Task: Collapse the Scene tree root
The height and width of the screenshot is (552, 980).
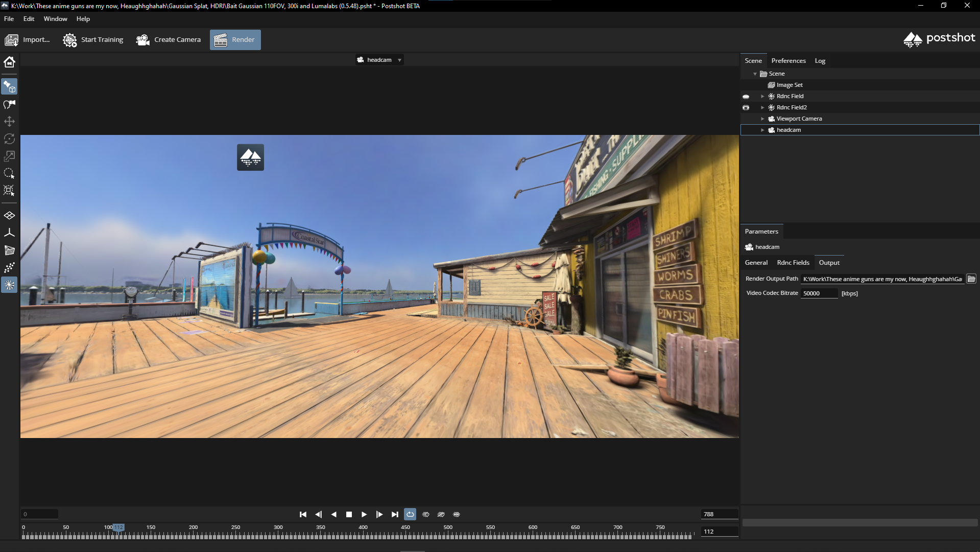Action: click(755, 74)
